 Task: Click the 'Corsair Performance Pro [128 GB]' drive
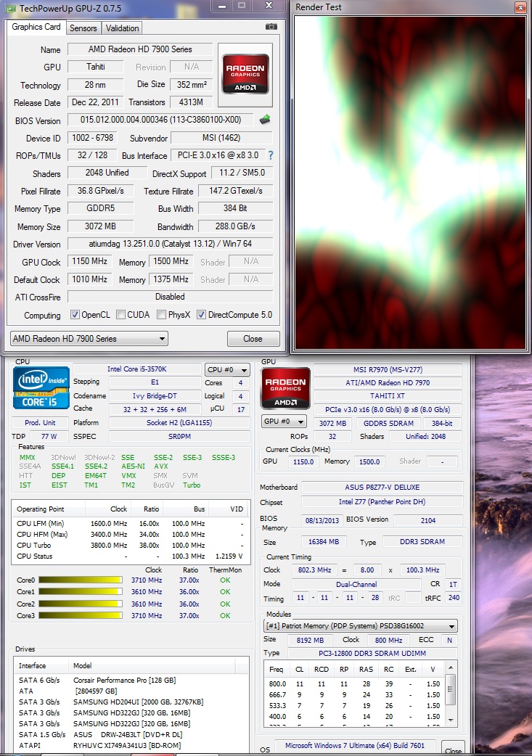(x=124, y=681)
